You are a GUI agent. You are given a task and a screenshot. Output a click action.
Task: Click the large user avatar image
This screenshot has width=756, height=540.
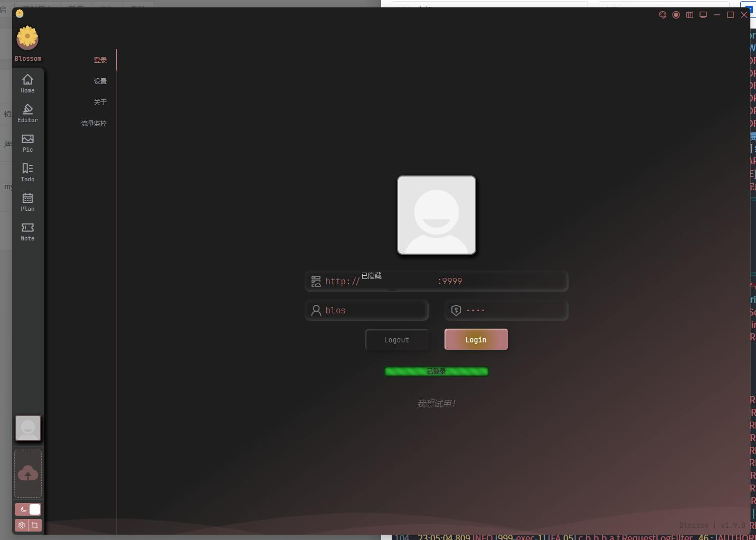(437, 215)
